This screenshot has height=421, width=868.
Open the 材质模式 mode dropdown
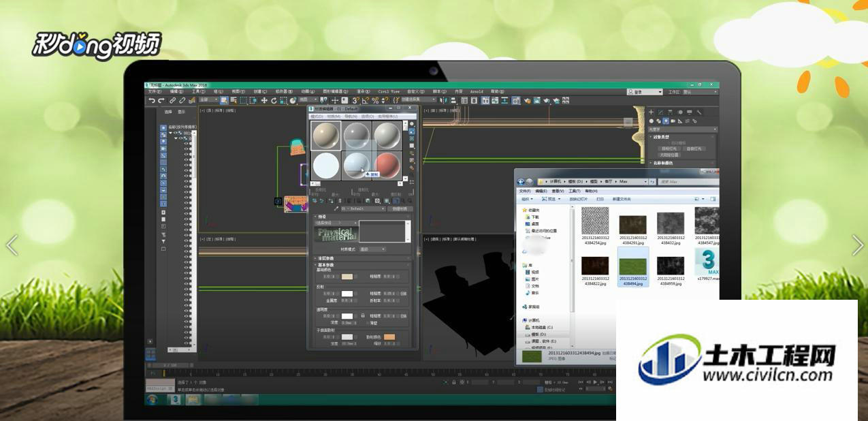372,249
